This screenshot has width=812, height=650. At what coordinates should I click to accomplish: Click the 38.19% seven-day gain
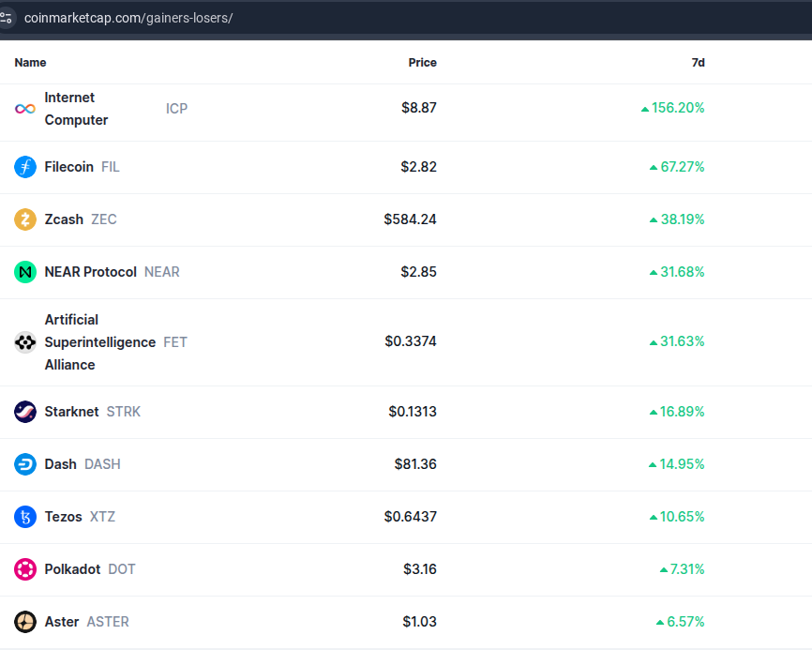point(677,219)
